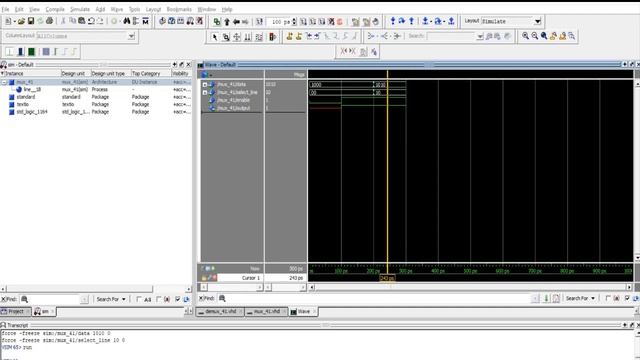Click the Restart simulation icon
This screenshot has width=640, height=360.
click(x=259, y=22)
